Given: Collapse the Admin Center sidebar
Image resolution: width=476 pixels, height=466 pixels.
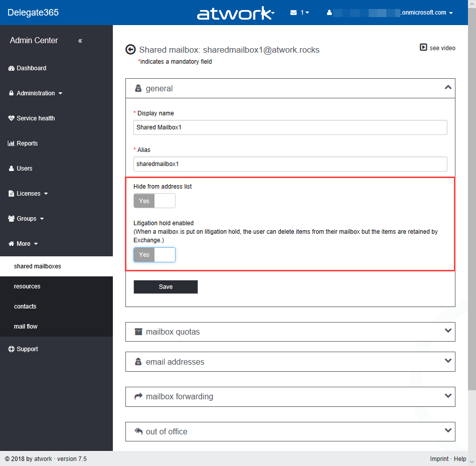Looking at the screenshot, I should coord(80,41).
